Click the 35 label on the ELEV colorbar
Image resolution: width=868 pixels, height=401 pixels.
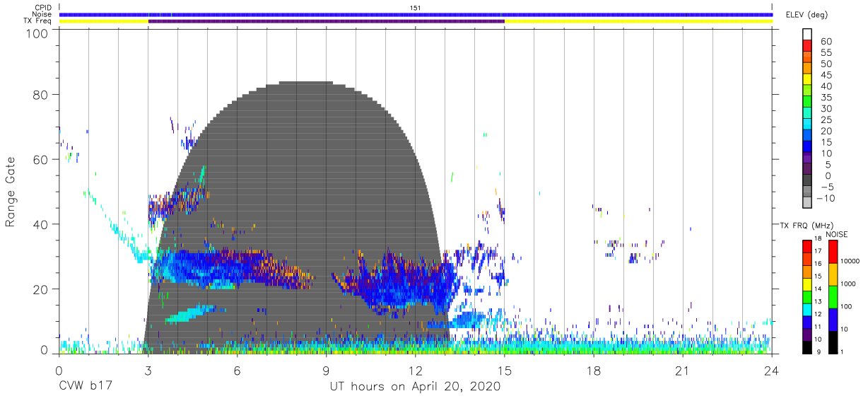coord(826,97)
